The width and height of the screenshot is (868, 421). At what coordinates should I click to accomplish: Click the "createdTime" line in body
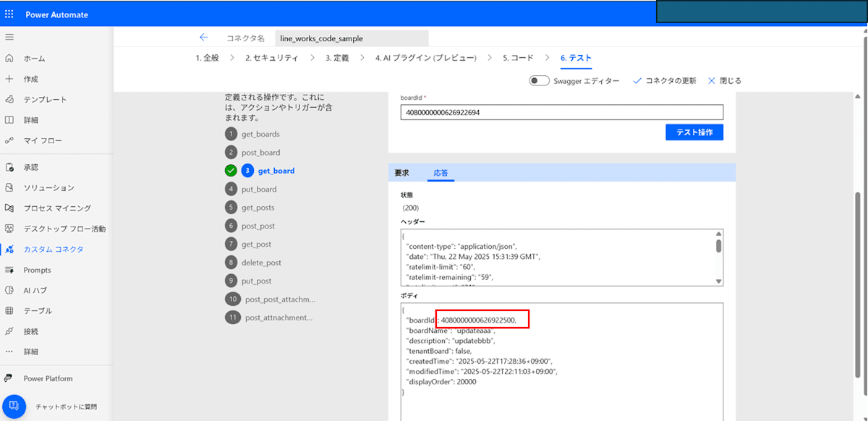(480, 361)
